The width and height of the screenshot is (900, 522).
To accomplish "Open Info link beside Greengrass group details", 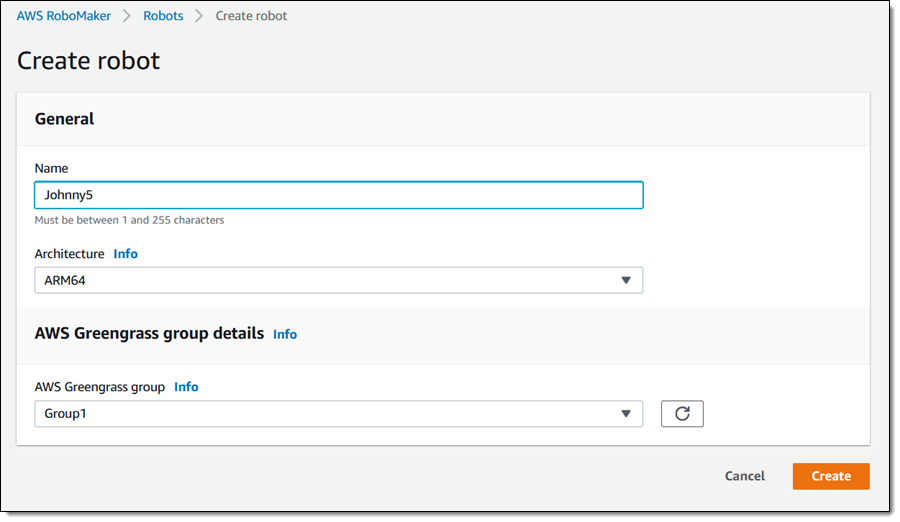I will pyautogui.click(x=285, y=334).
